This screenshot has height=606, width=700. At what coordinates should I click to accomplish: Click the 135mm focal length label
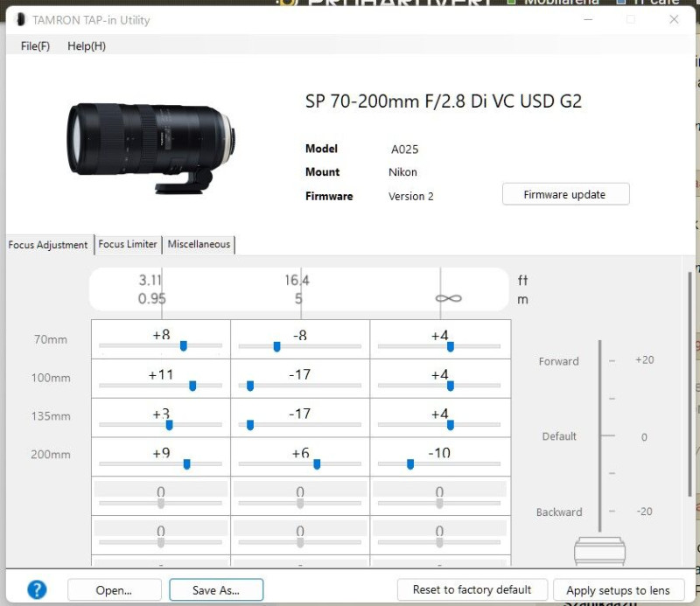pyautogui.click(x=51, y=416)
